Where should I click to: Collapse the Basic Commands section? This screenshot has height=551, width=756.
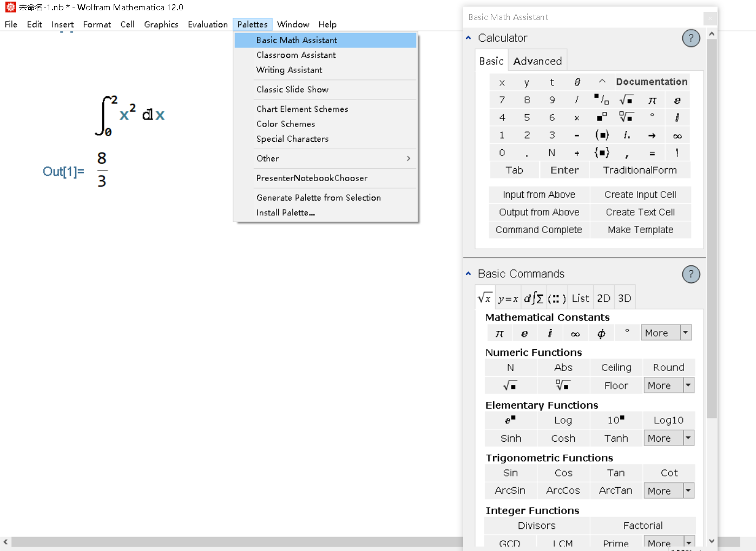coord(469,274)
